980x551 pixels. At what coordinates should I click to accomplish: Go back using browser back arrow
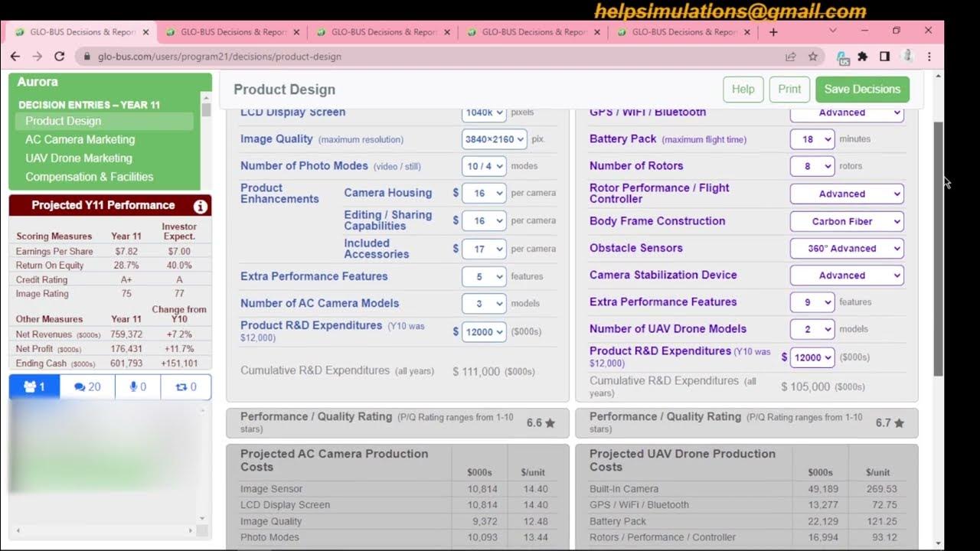tap(15, 57)
